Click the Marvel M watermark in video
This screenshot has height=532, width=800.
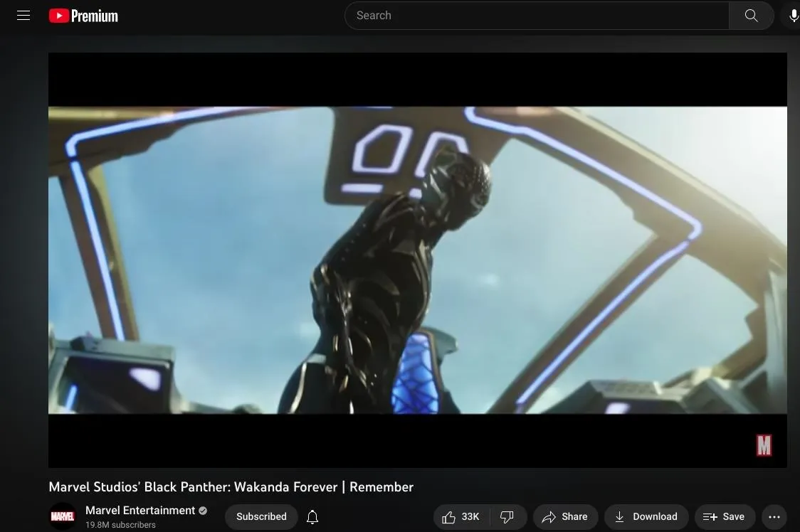[764, 445]
